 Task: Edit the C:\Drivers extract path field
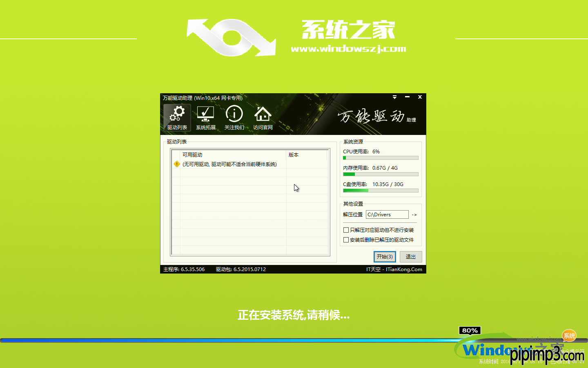(387, 215)
